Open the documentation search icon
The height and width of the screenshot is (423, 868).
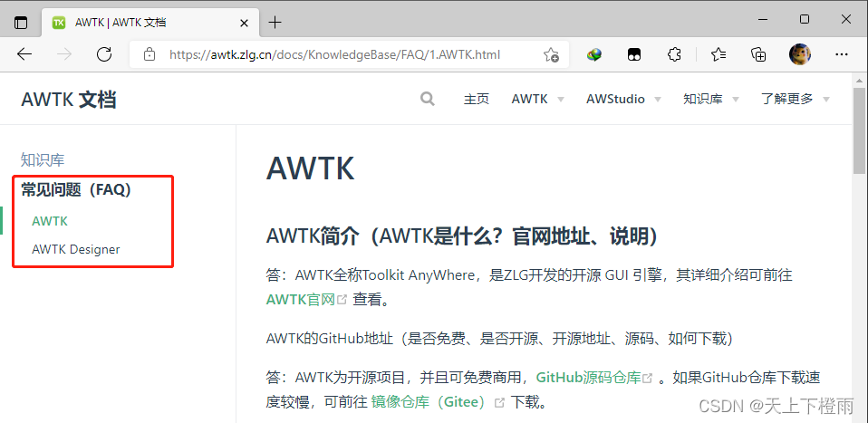[x=428, y=99]
